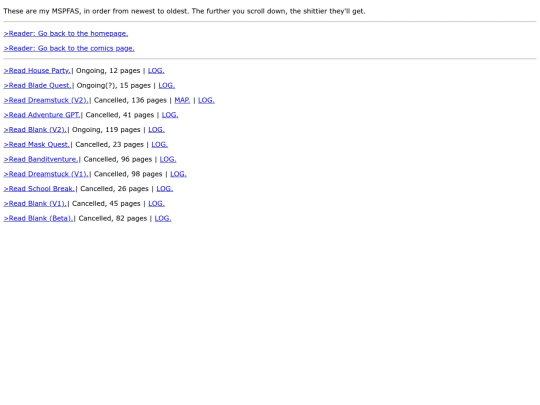540x405 pixels.
Task: Open LOG for Banditventure
Action: coord(168,159)
